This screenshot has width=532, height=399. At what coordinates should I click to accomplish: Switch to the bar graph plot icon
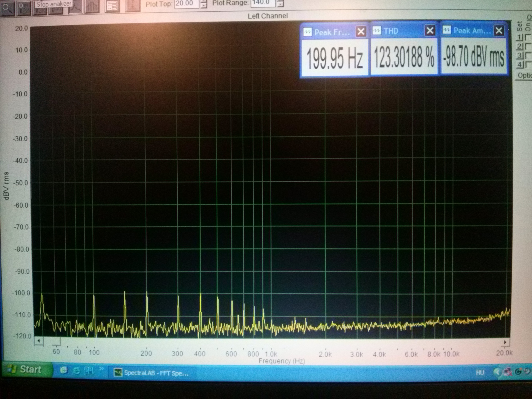(92, 7)
